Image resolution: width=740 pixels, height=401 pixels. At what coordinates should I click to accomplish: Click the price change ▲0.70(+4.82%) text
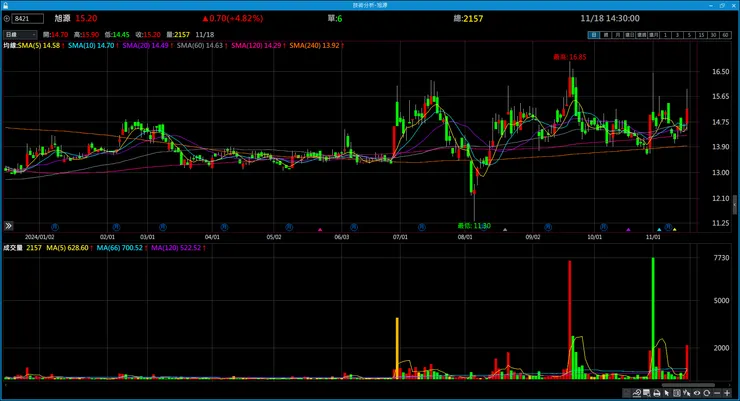[233, 18]
